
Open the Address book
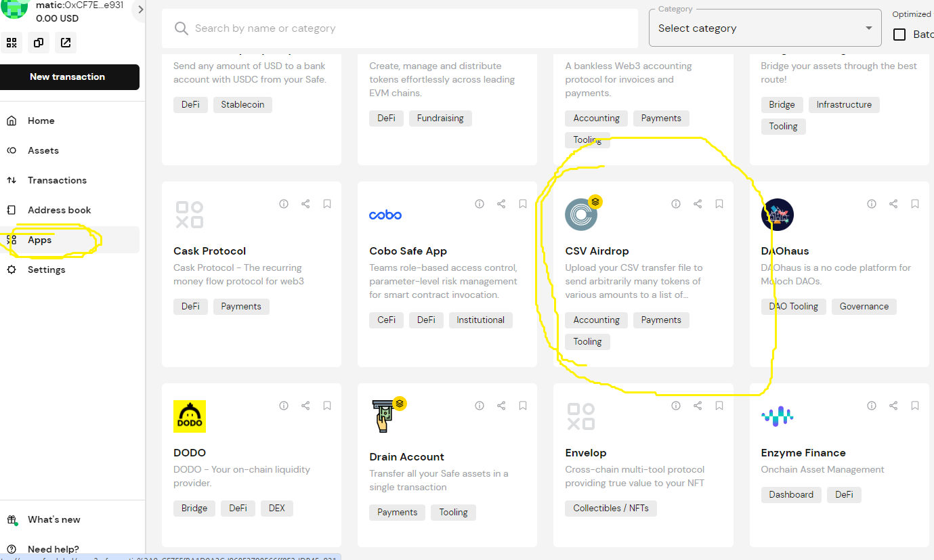pyautogui.click(x=70, y=210)
